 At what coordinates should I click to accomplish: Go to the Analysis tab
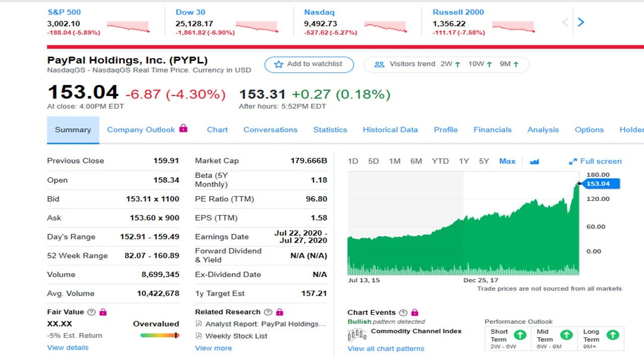coord(543,130)
